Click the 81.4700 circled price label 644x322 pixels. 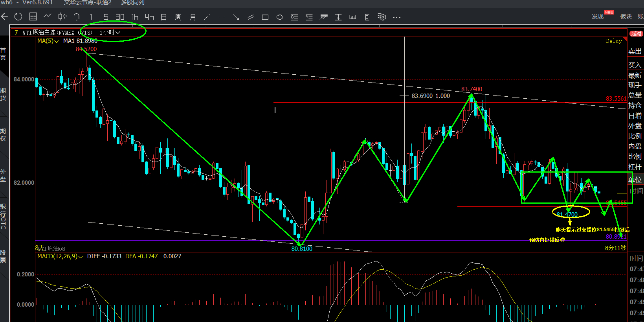pyautogui.click(x=567, y=214)
